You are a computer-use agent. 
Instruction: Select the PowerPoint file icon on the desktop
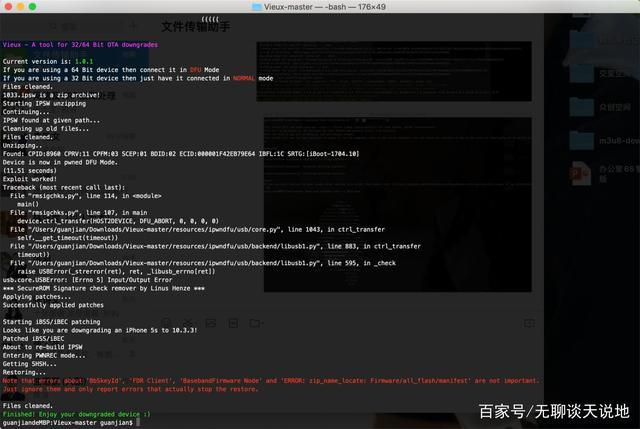click(x=581, y=174)
